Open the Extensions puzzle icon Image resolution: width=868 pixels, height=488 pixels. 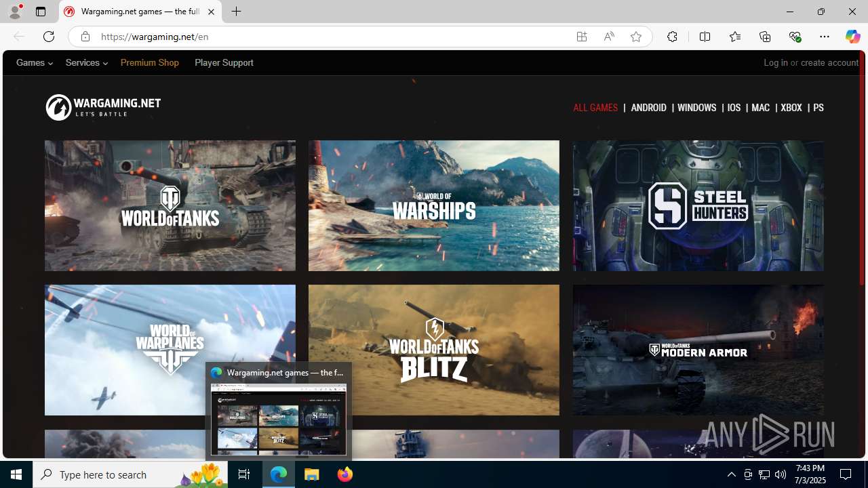tap(672, 37)
